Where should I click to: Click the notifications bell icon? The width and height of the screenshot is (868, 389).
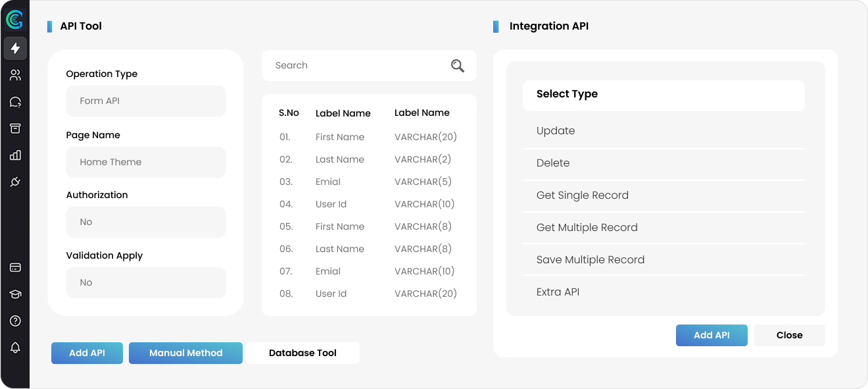click(14, 348)
